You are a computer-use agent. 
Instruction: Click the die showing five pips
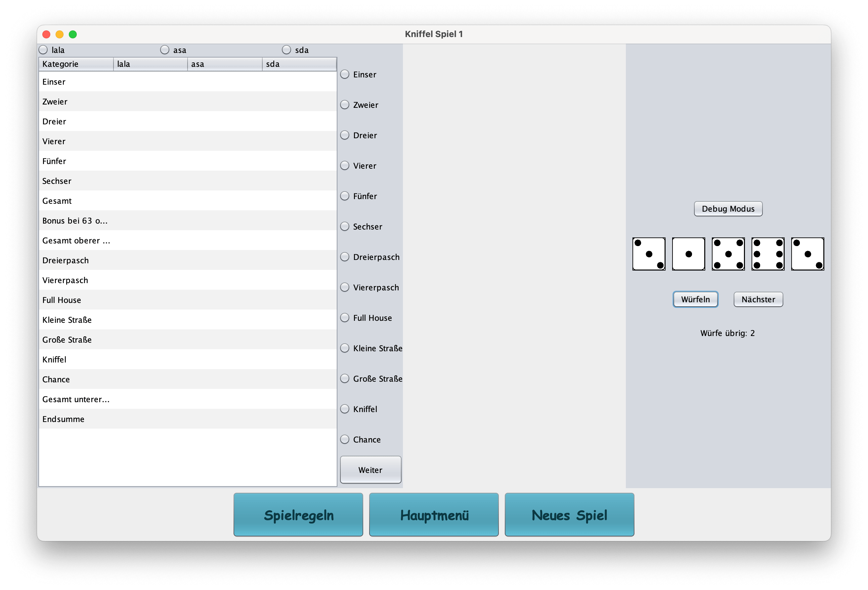tap(728, 254)
